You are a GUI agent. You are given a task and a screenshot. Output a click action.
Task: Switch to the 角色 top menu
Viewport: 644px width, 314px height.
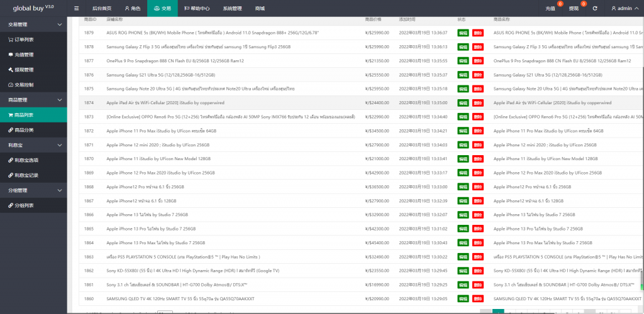[x=132, y=8]
